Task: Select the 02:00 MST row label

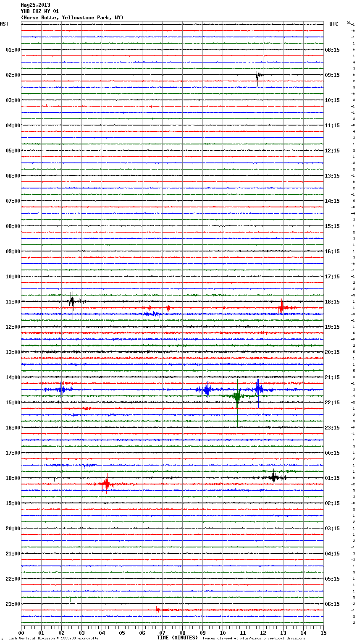Action: (13, 75)
